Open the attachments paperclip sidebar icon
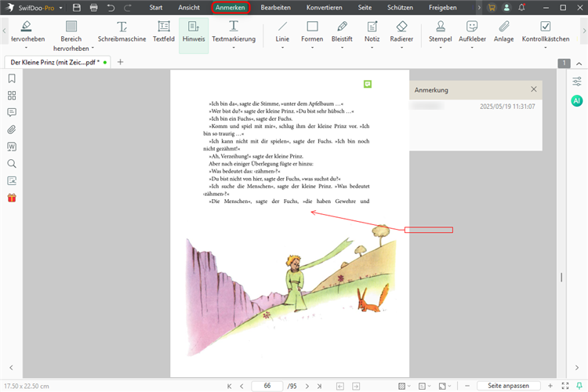 [x=12, y=129]
